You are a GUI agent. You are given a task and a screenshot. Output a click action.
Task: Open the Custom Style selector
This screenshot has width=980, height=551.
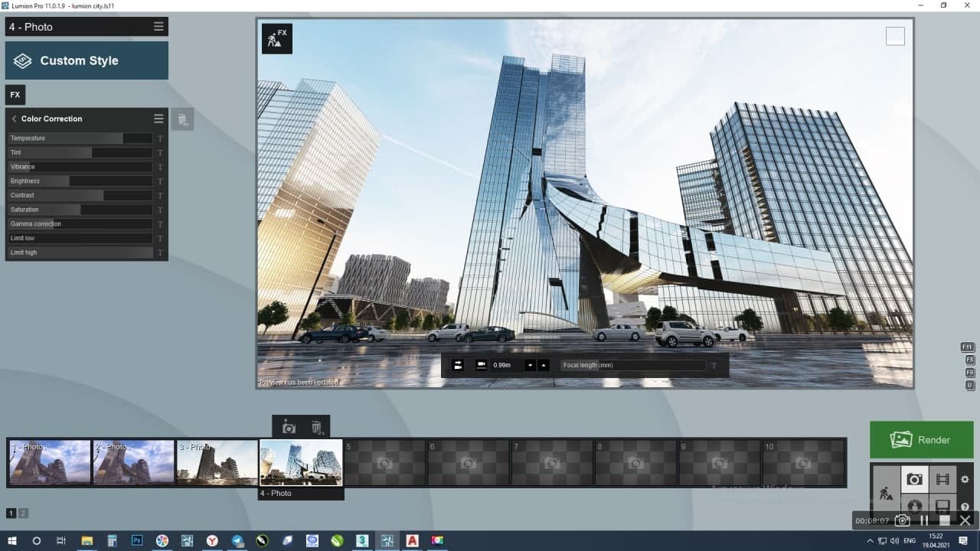(87, 60)
